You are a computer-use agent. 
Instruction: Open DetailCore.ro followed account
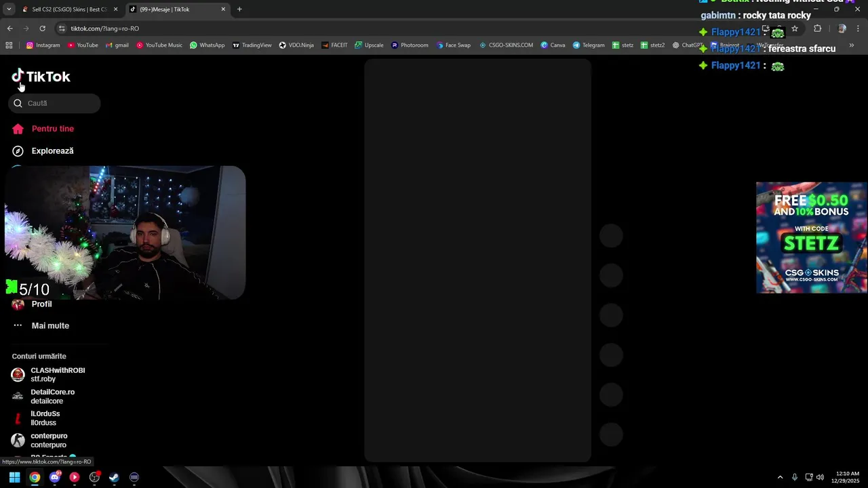tap(43, 396)
